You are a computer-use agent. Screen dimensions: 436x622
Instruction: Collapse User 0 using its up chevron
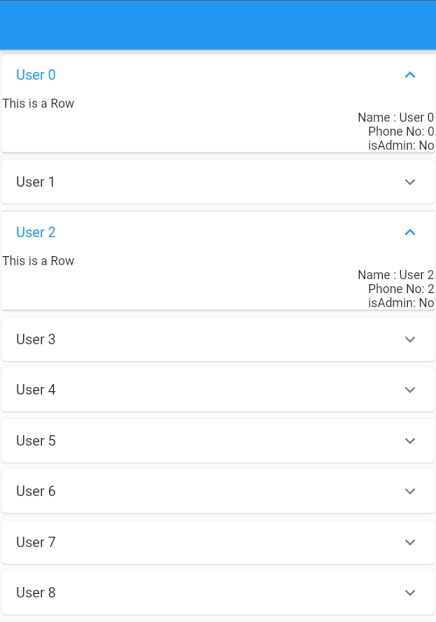click(x=410, y=75)
